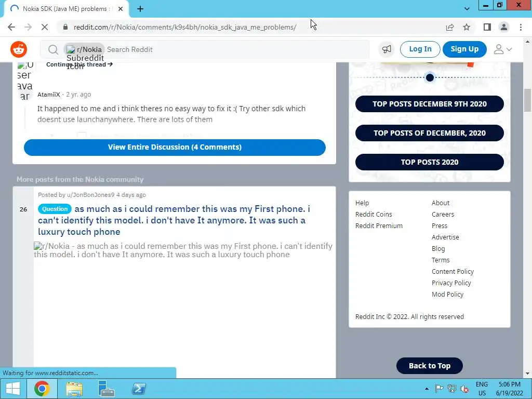
Task: Open Mod Policy link
Action: (447, 295)
